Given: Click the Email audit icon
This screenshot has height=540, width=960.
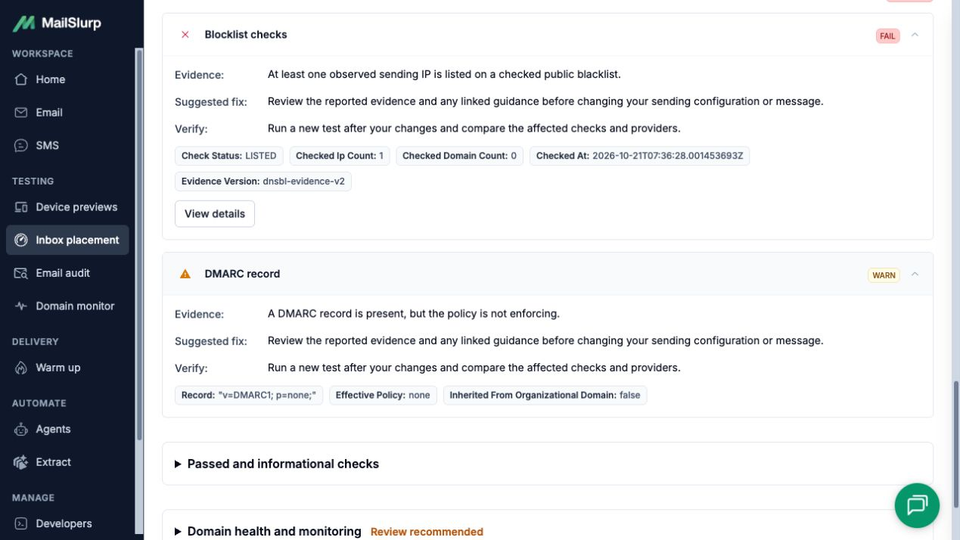Looking at the screenshot, I should (21, 273).
